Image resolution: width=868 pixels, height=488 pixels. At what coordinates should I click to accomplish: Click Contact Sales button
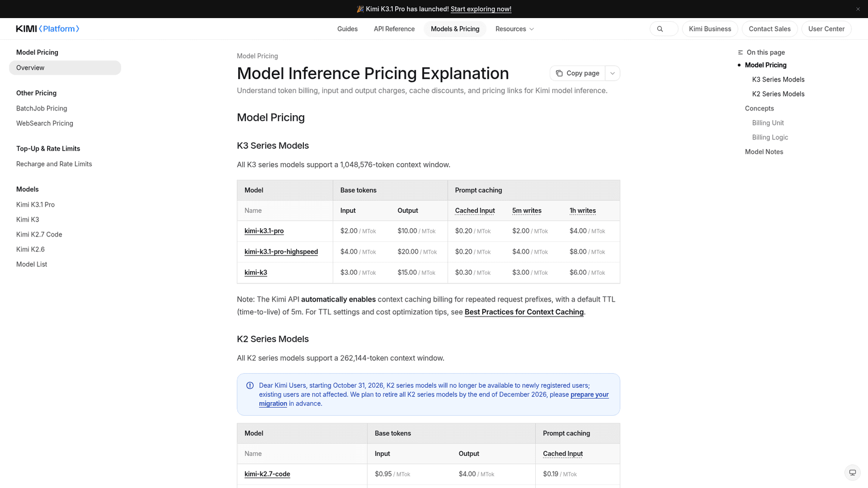point(769,29)
